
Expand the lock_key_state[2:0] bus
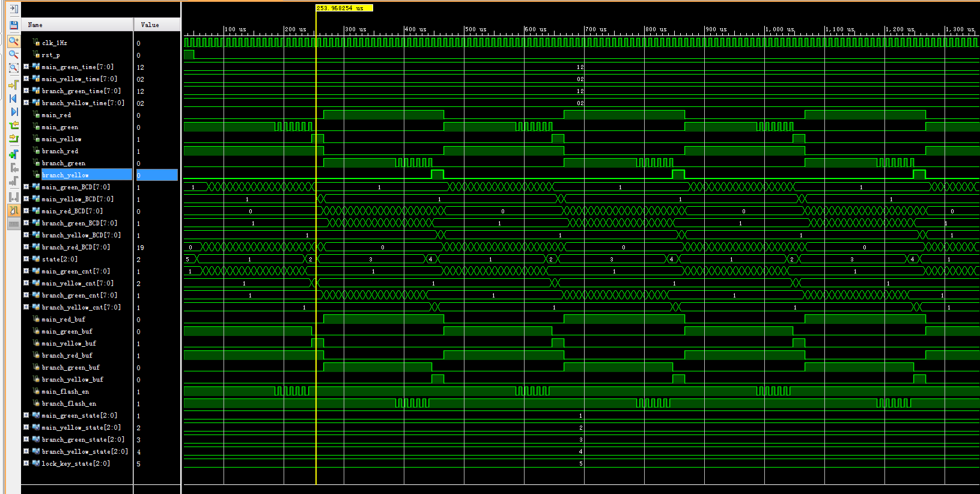26,463
